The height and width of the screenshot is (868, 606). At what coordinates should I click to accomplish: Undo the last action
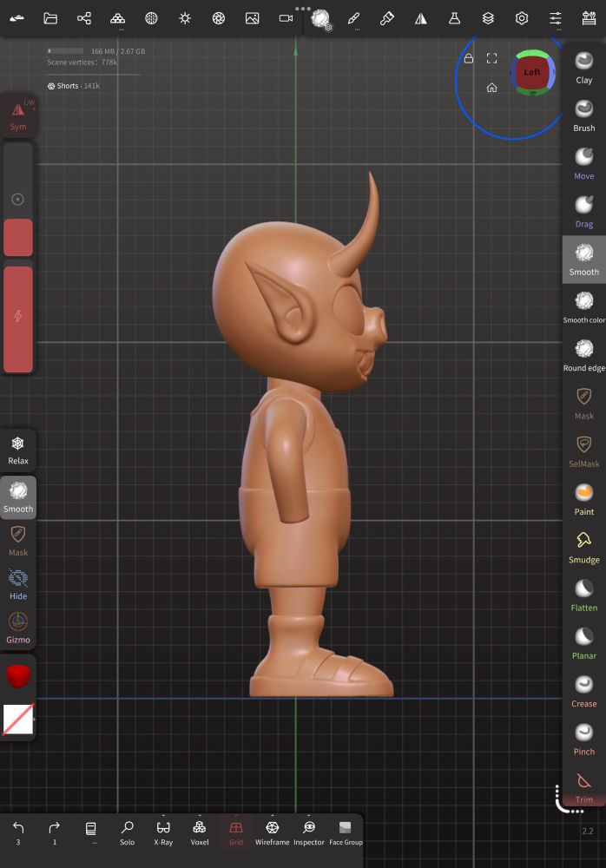pyautogui.click(x=18, y=832)
